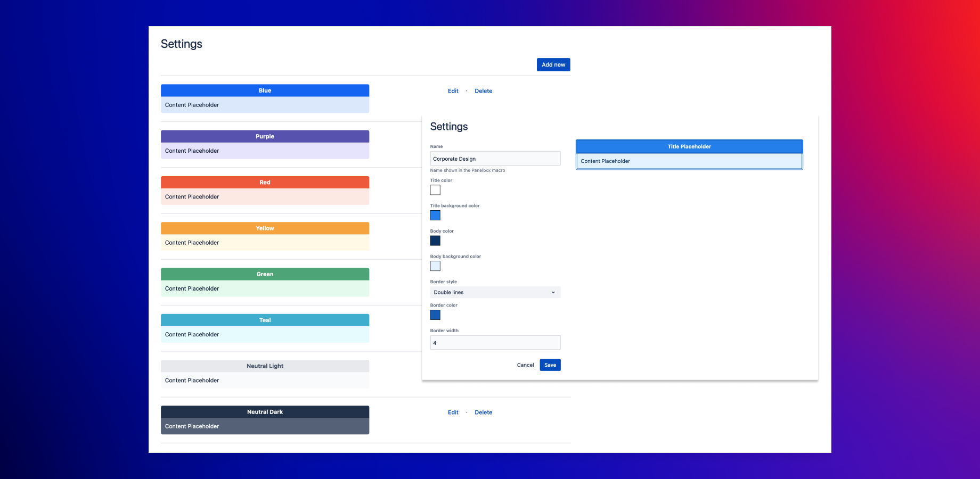Click the Add new button
Image resolution: width=980 pixels, height=479 pixels.
coord(553,64)
